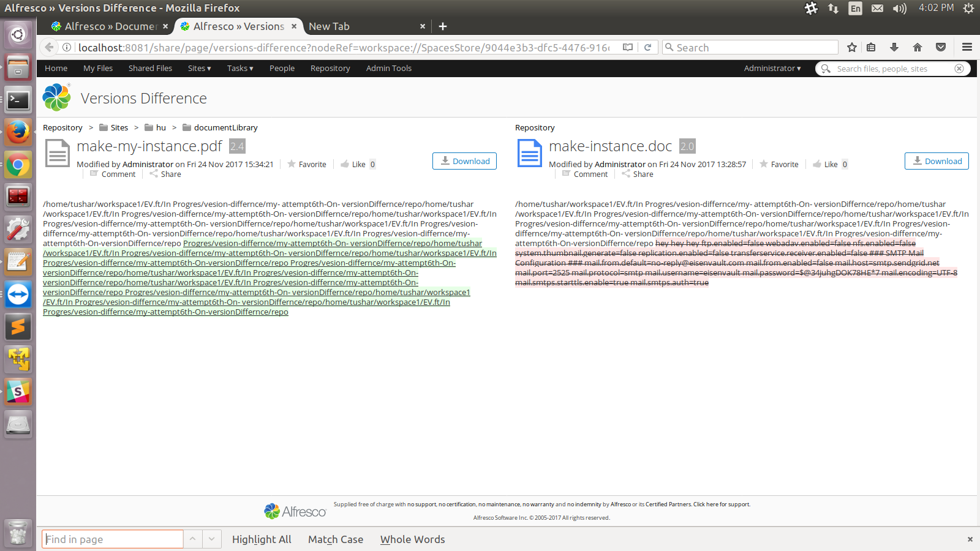Open TeamViewer from dock
The height and width of the screenshot is (551, 980).
click(18, 294)
